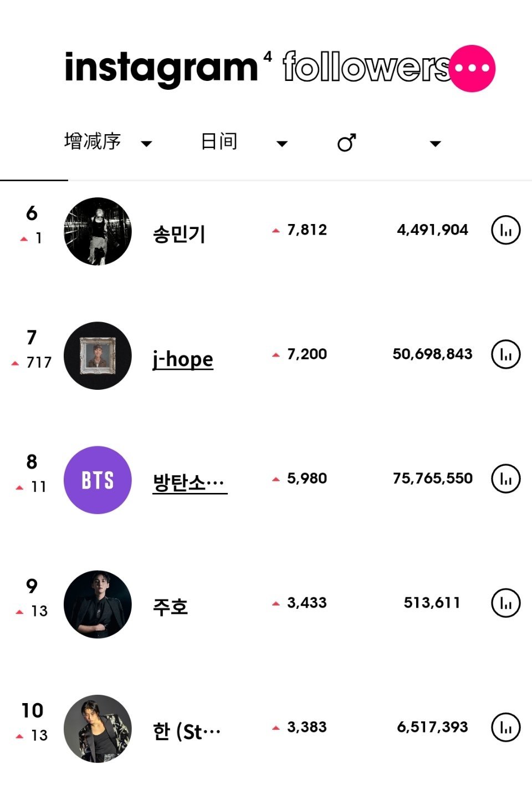View the stats chart icon for 방탄소년단 row
This screenshot has height=809, width=532.
[x=505, y=479]
